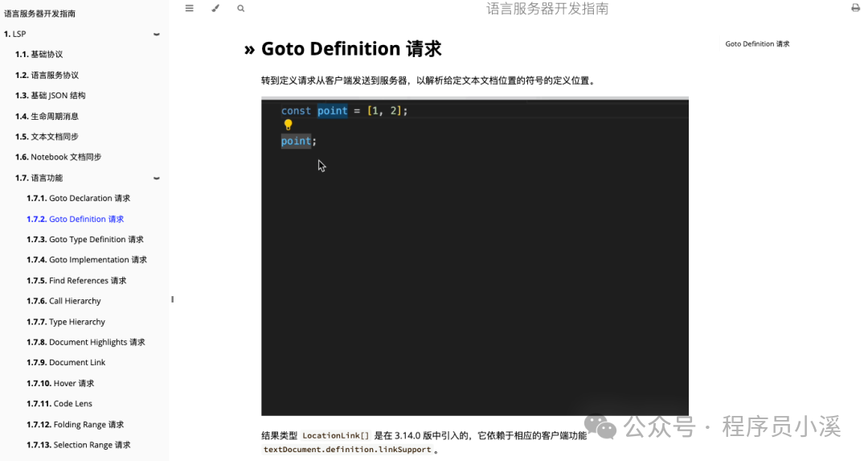This screenshot has width=868, height=461.
Task: Go to 1.7.5. Find References 请求
Action: pyautogui.click(x=76, y=280)
